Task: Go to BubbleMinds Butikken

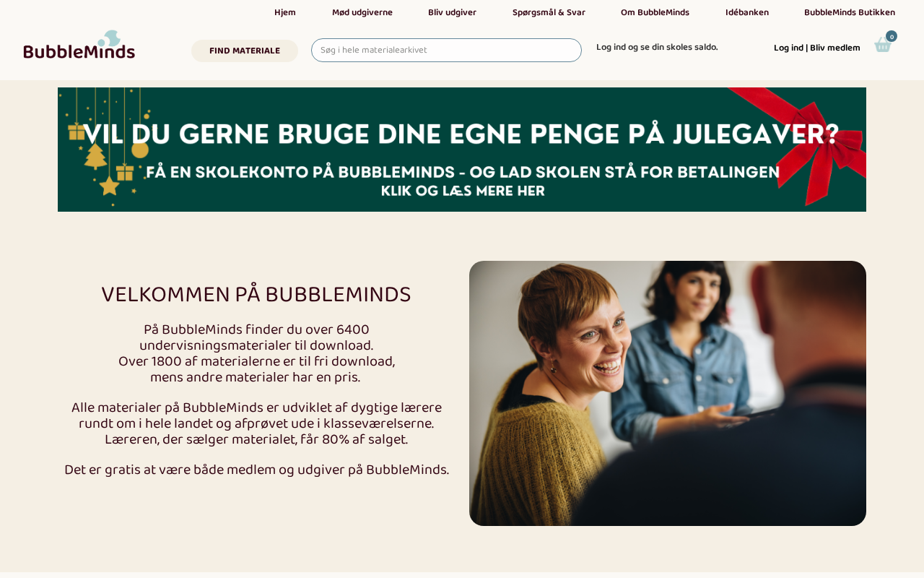Action: point(850,12)
